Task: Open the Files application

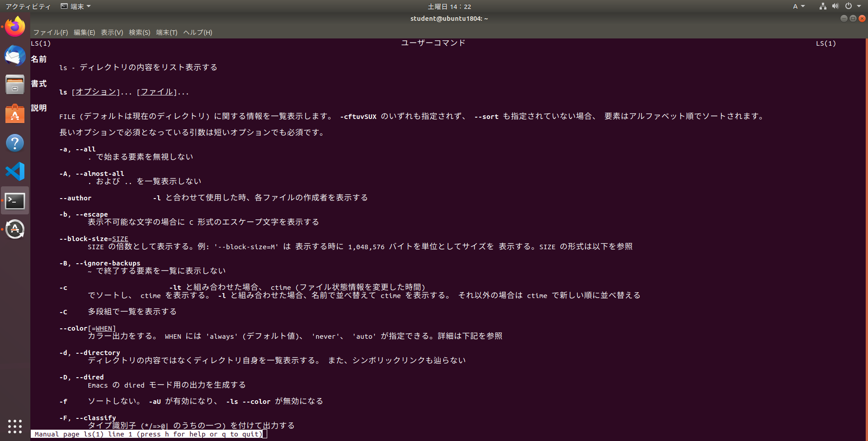Action: [15, 84]
